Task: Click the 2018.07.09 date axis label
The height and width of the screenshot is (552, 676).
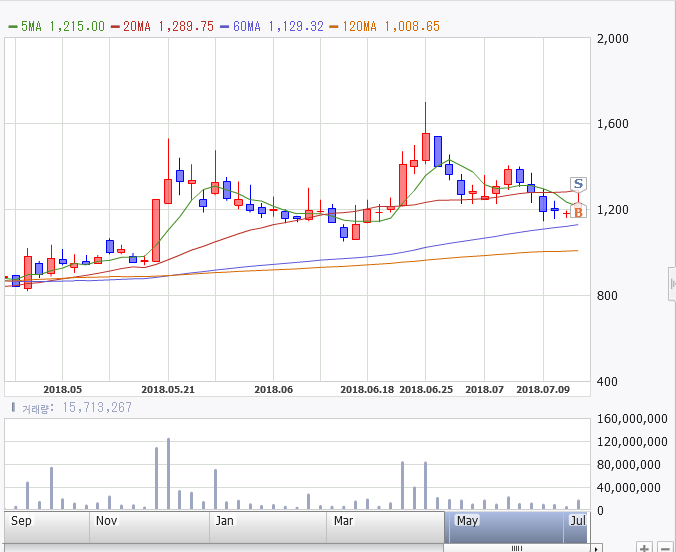Action: 543,389
